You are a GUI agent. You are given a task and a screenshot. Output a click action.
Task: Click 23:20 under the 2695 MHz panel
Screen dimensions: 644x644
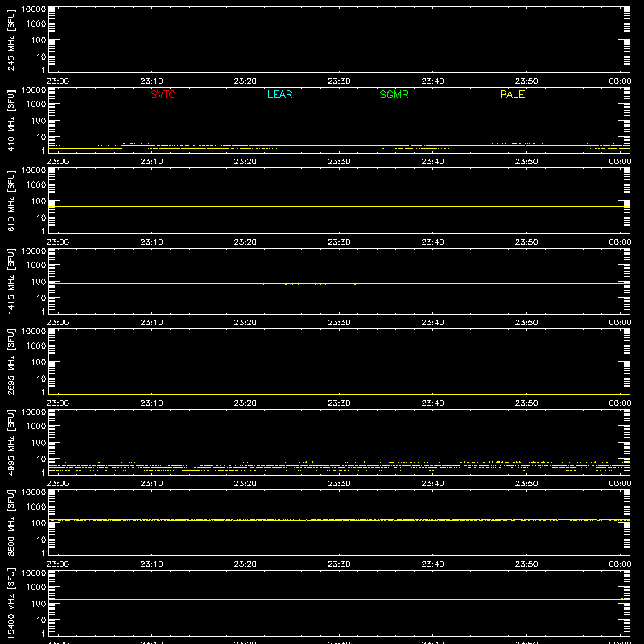(x=246, y=403)
